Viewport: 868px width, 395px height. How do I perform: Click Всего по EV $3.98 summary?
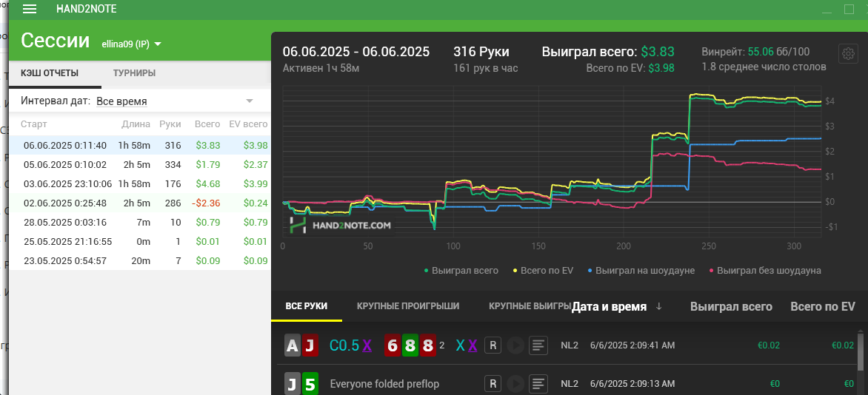pyautogui.click(x=630, y=67)
